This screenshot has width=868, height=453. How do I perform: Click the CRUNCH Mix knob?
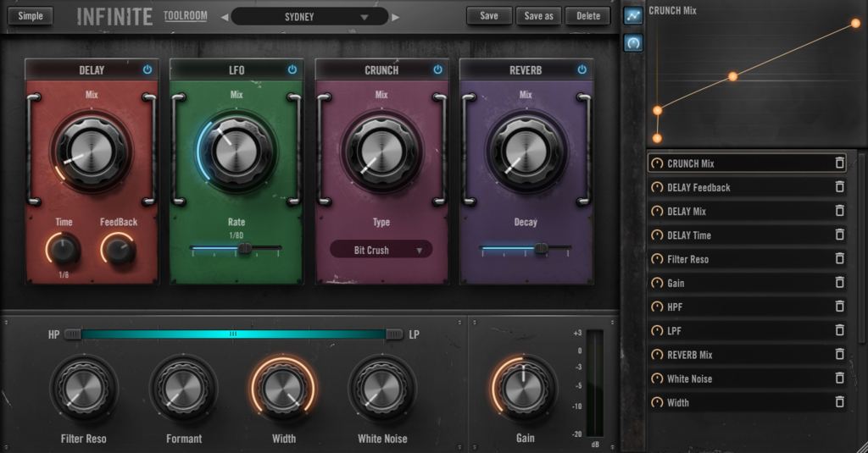point(381,151)
